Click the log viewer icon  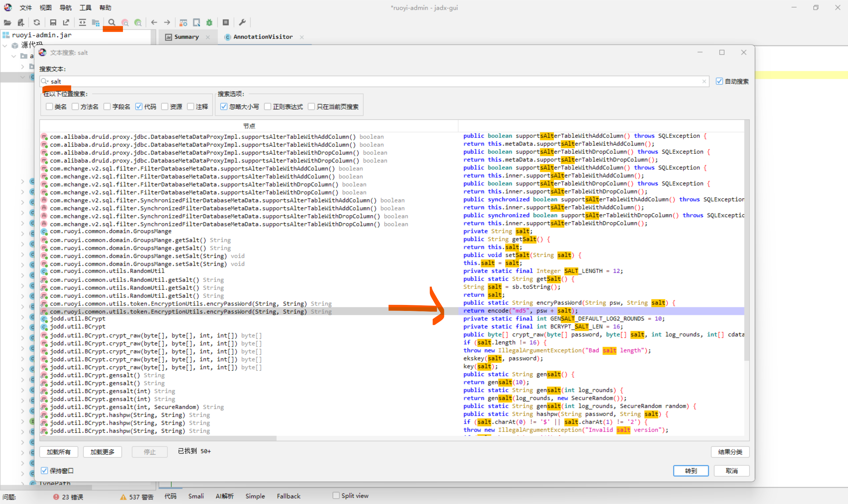[x=225, y=23]
